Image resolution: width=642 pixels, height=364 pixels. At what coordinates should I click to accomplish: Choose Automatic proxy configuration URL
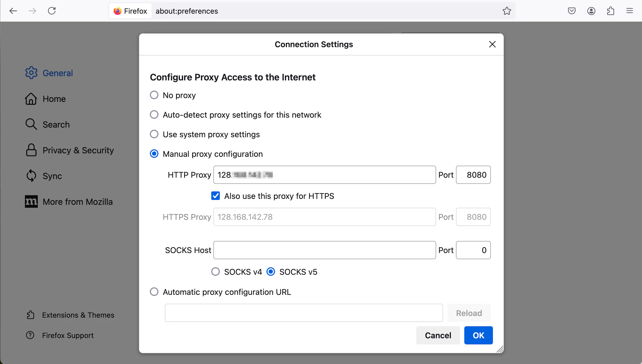point(154,292)
